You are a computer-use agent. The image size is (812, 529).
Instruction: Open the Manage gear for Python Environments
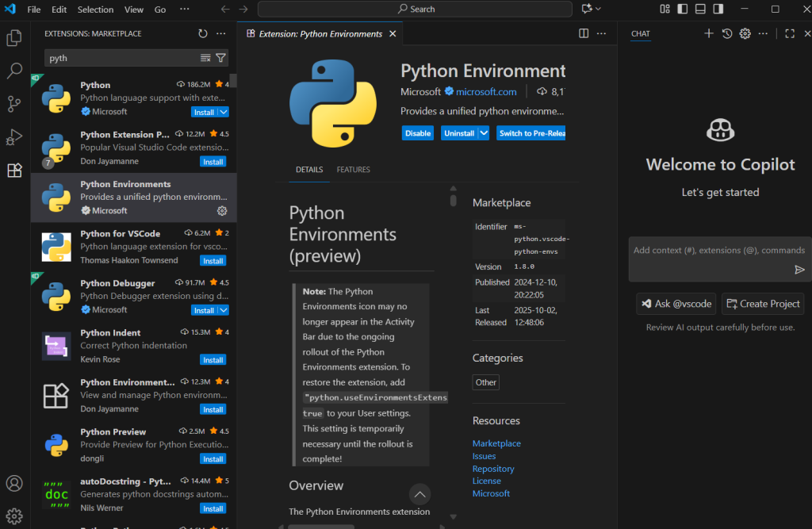(222, 211)
